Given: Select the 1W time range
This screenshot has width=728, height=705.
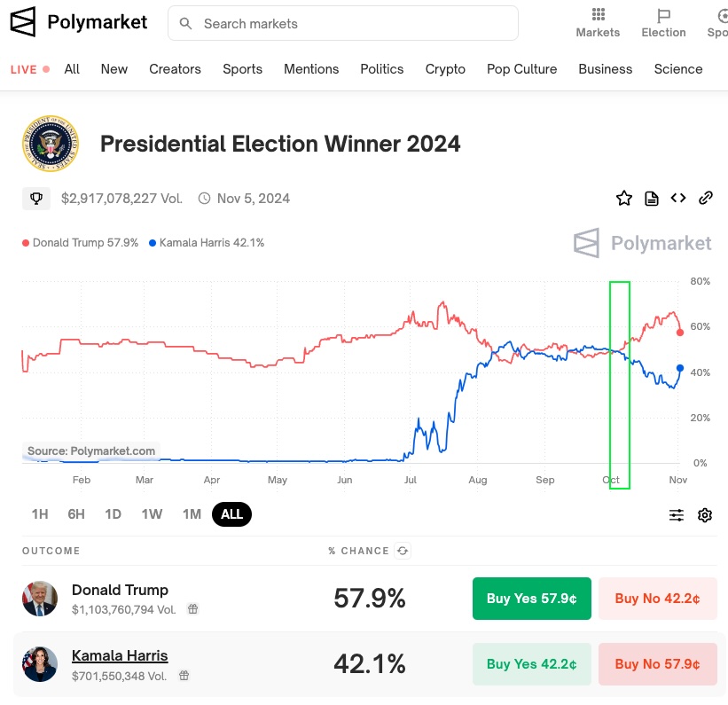Looking at the screenshot, I should pos(152,514).
